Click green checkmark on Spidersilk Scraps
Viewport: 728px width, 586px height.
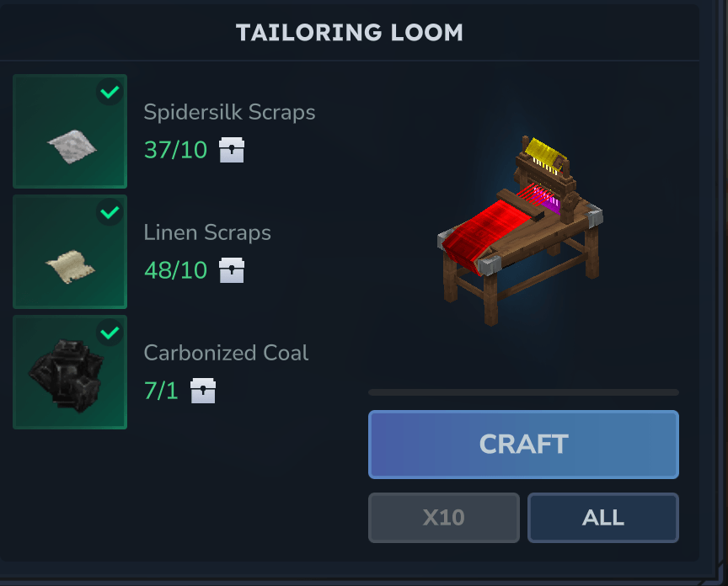tap(110, 92)
